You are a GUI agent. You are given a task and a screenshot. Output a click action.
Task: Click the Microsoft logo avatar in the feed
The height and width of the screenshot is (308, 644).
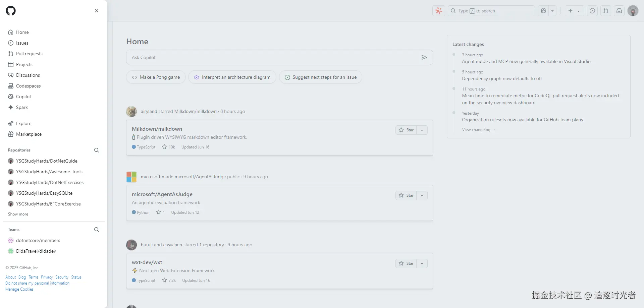[x=131, y=177]
